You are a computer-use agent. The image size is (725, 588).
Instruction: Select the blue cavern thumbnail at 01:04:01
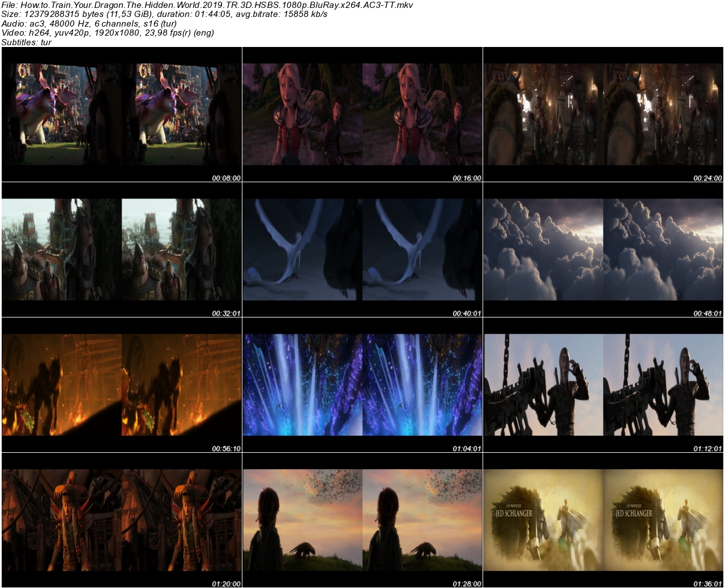click(362, 385)
